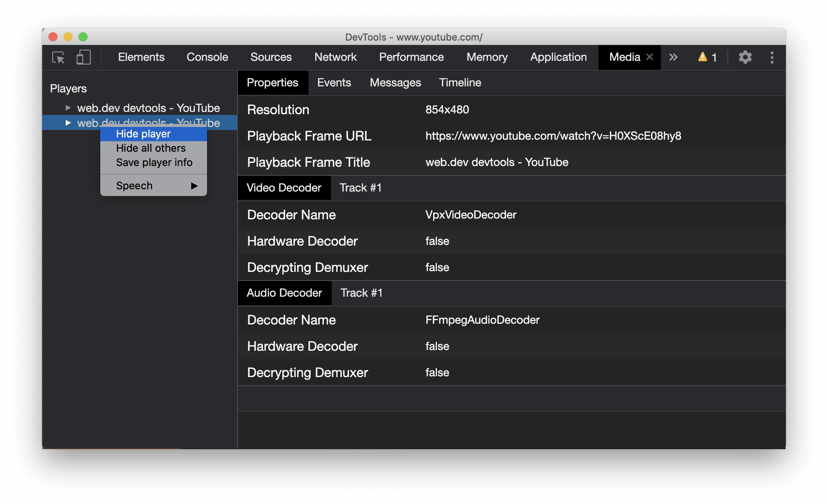Click the Settings gear icon
The width and height of the screenshot is (828, 504).
tap(743, 57)
